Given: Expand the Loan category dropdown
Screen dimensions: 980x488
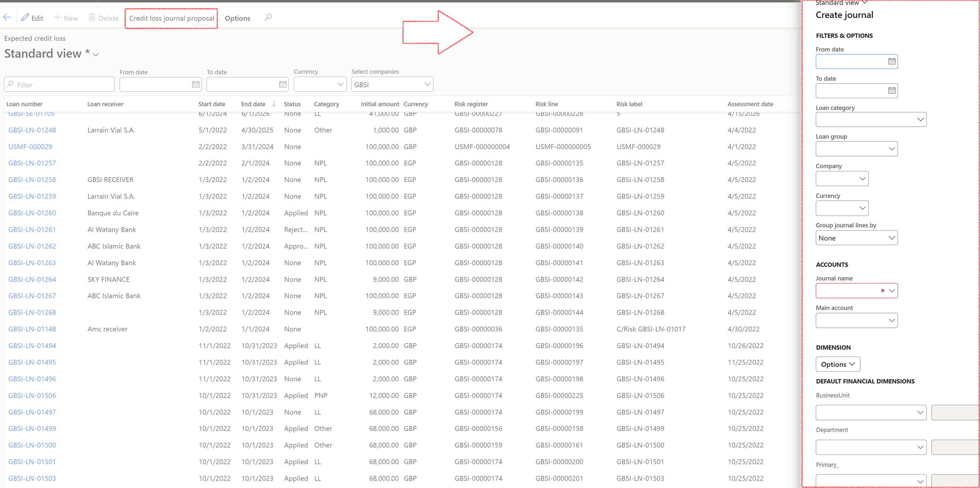Looking at the screenshot, I should (920, 120).
